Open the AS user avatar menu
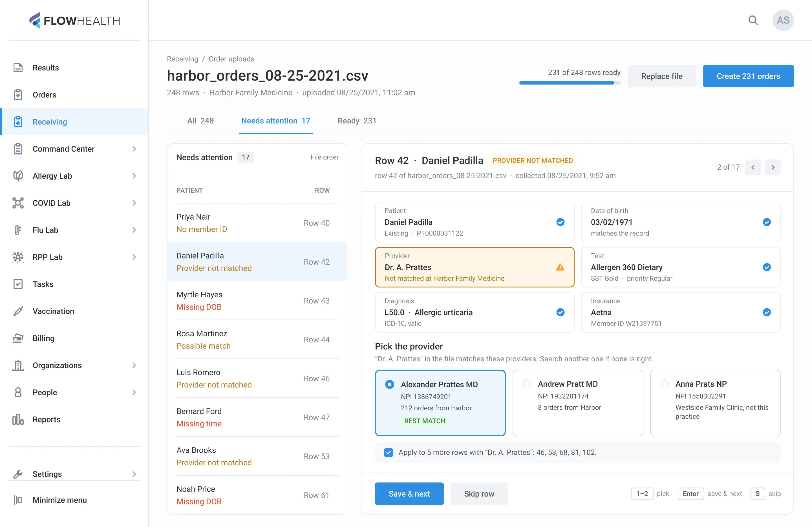The height and width of the screenshot is (527, 812). tap(783, 21)
